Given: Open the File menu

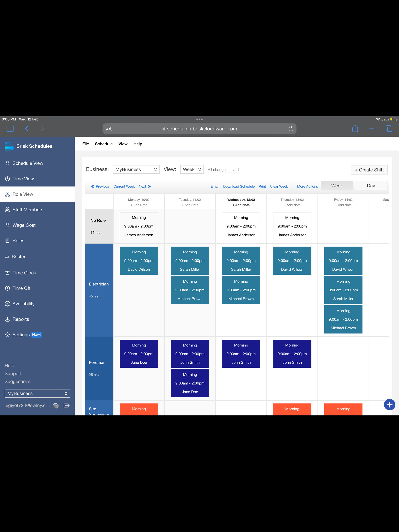Looking at the screenshot, I should 86,144.
